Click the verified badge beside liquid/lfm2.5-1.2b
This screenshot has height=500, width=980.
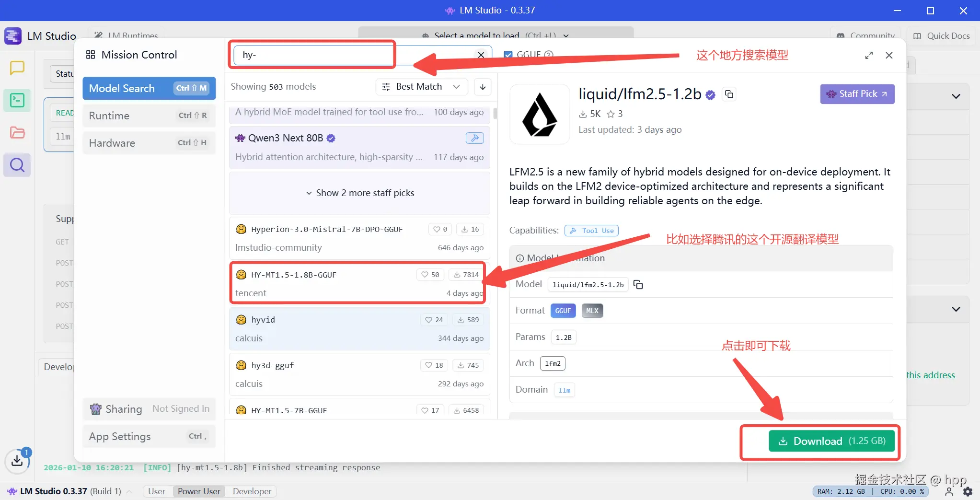pos(711,95)
